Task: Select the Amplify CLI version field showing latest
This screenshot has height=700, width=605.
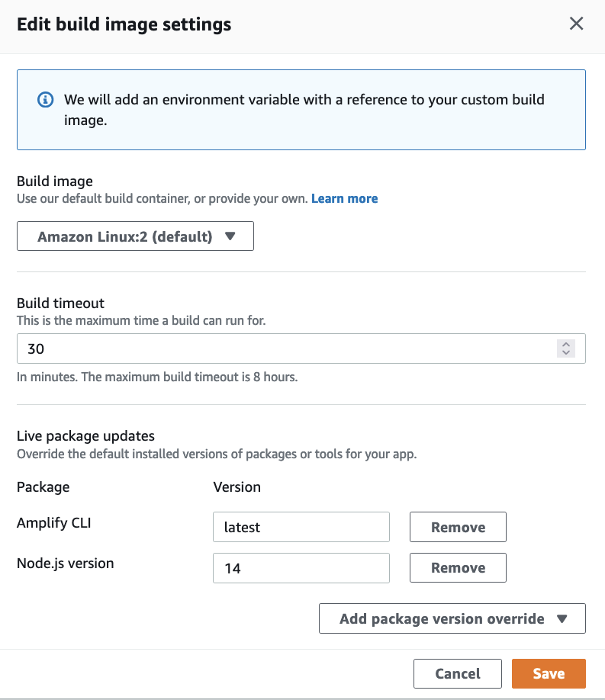Action: pyautogui.click(x=301, y=526)
